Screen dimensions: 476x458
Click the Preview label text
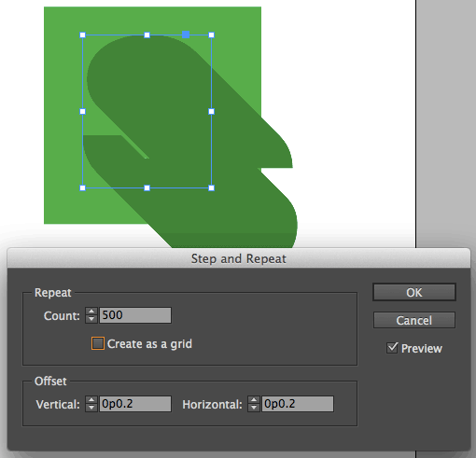tap(422, 349)
